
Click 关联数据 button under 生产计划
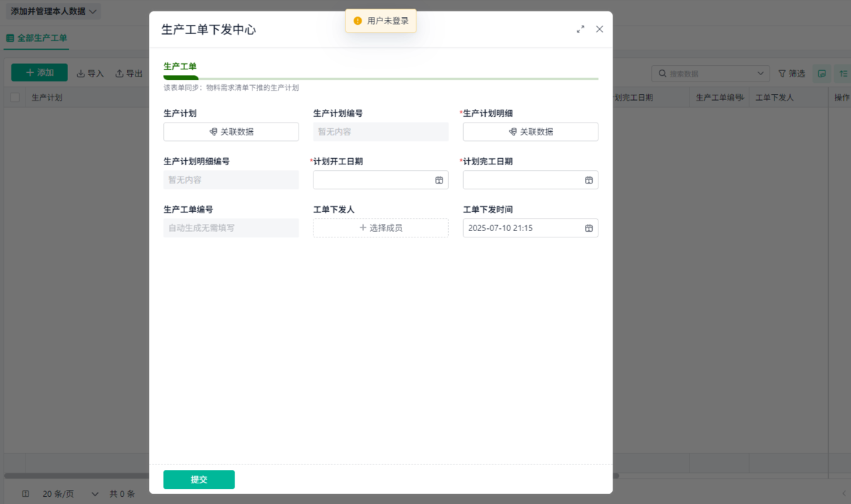231,132
